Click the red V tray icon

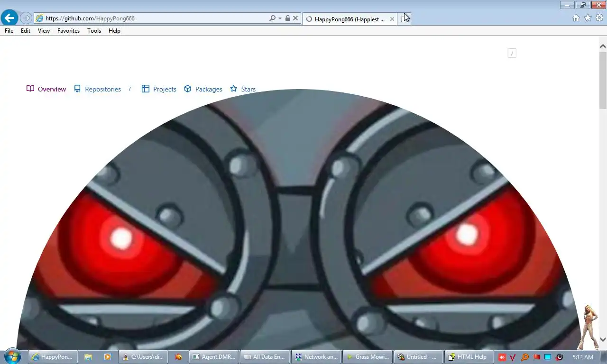pyautogui.click(x=513, y=357)
